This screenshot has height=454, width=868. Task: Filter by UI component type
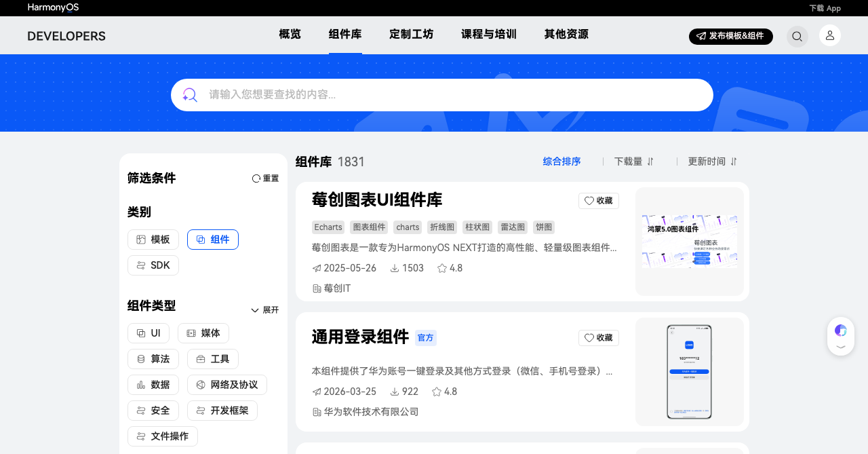point(149,333)
